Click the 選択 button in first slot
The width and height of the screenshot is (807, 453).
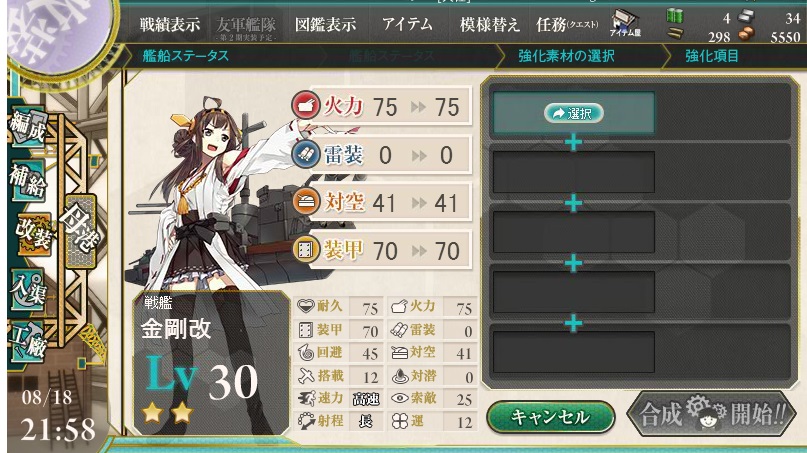click(573, 113)
